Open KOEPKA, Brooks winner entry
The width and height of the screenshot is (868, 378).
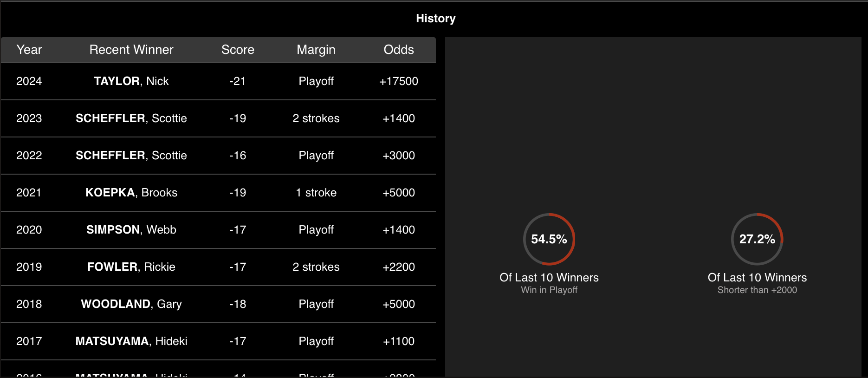(x=131, y=193)
